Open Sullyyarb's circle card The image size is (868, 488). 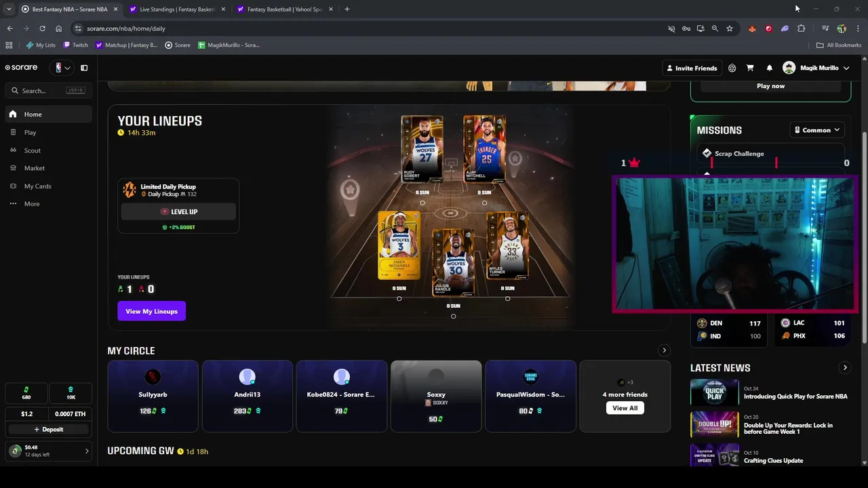pyautogui.click(x=153, y=396)
